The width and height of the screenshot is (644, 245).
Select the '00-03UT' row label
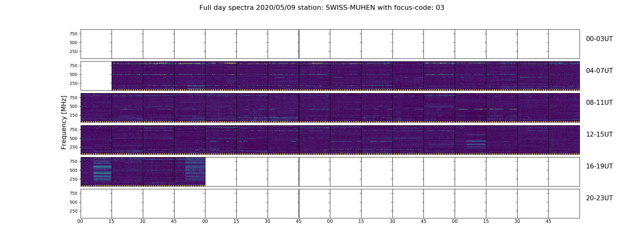click(x=599, y=39)
